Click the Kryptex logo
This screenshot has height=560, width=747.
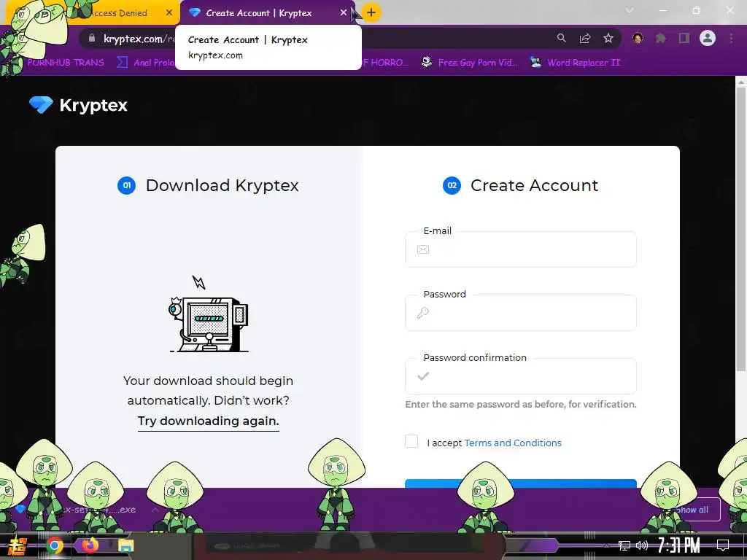pos(78,105)
